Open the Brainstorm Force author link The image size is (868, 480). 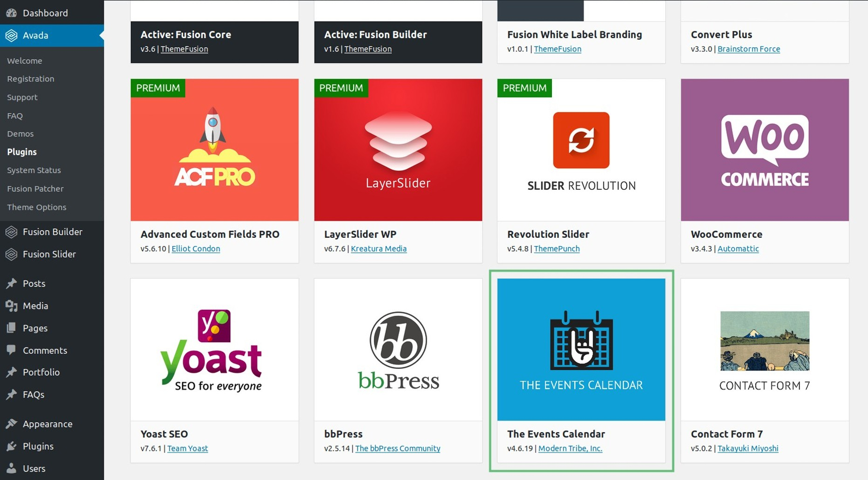coord(749,49)
